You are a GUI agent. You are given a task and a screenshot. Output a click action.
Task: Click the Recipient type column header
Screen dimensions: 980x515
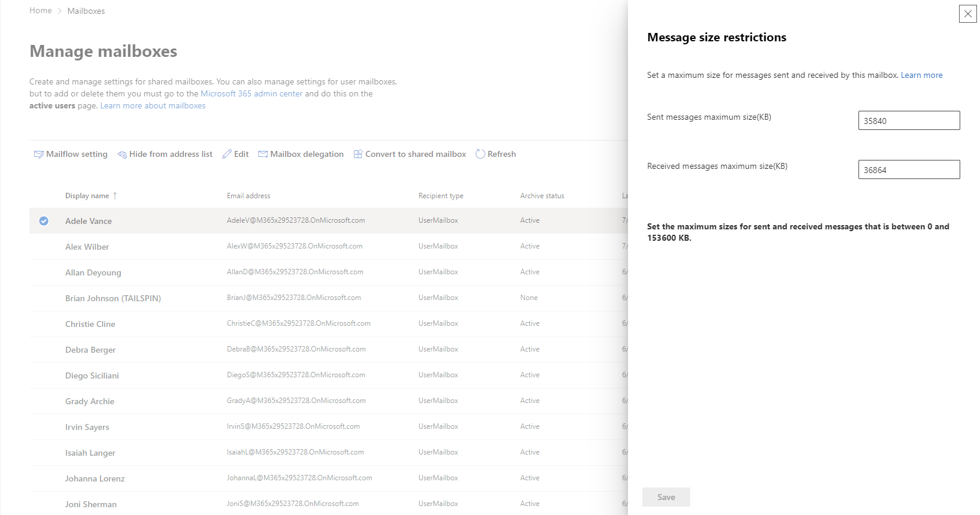point(441,196)
